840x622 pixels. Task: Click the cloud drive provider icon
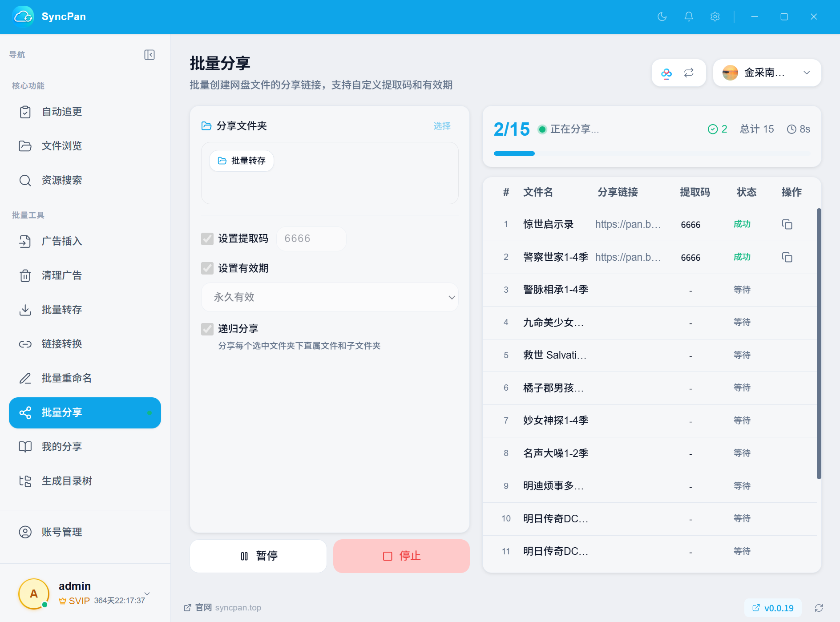tap(666, 73)
